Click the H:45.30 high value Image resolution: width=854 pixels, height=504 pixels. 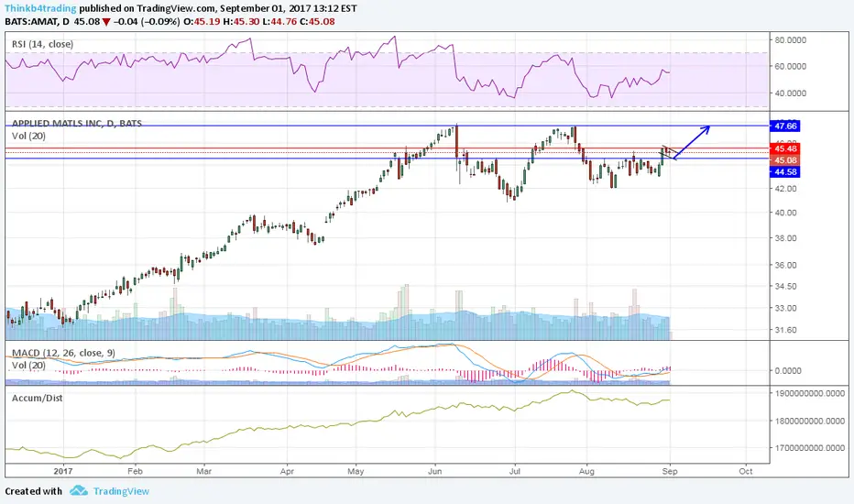pyautogui.click(x=240, y=22)
